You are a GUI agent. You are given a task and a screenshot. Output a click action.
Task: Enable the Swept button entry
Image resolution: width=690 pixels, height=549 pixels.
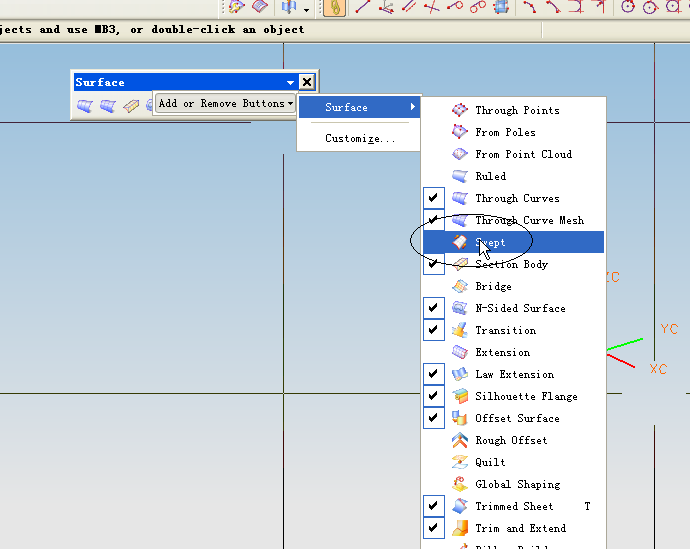point(513,242)
